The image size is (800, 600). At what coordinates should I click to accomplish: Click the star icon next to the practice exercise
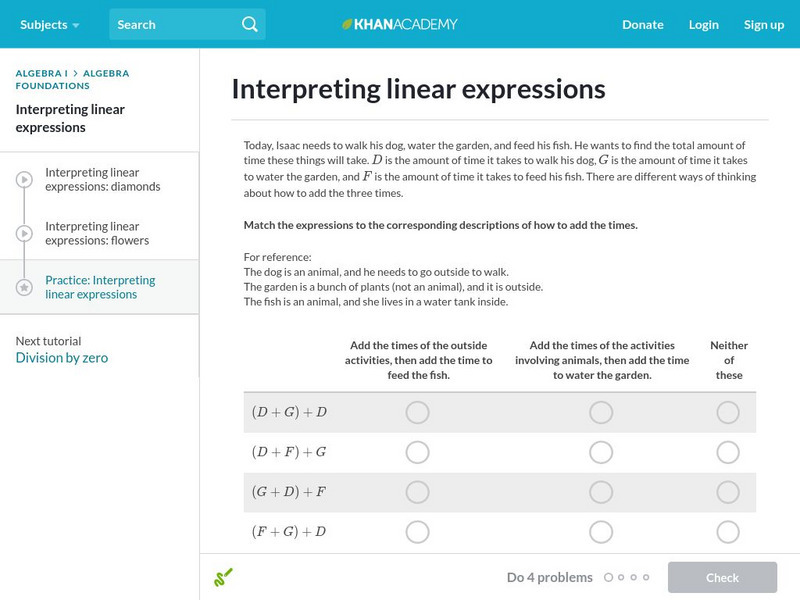pos(25,287)
